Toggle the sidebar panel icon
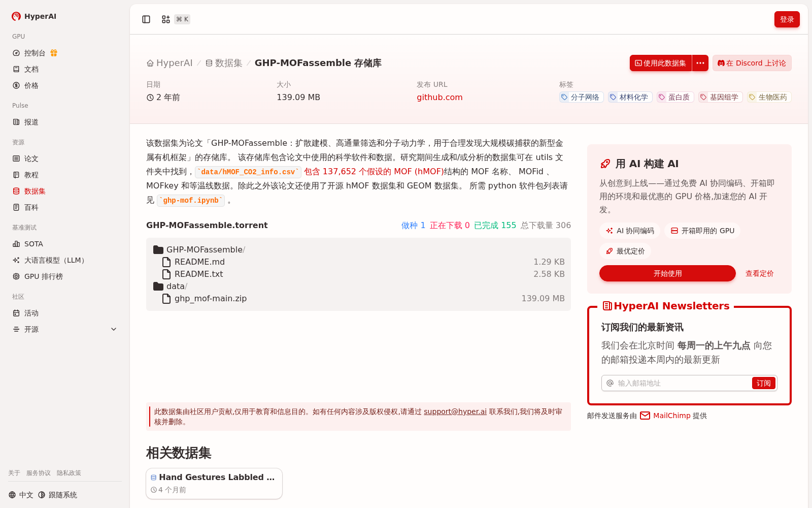The width and height of the screenshot is (812, 508). 146,19
